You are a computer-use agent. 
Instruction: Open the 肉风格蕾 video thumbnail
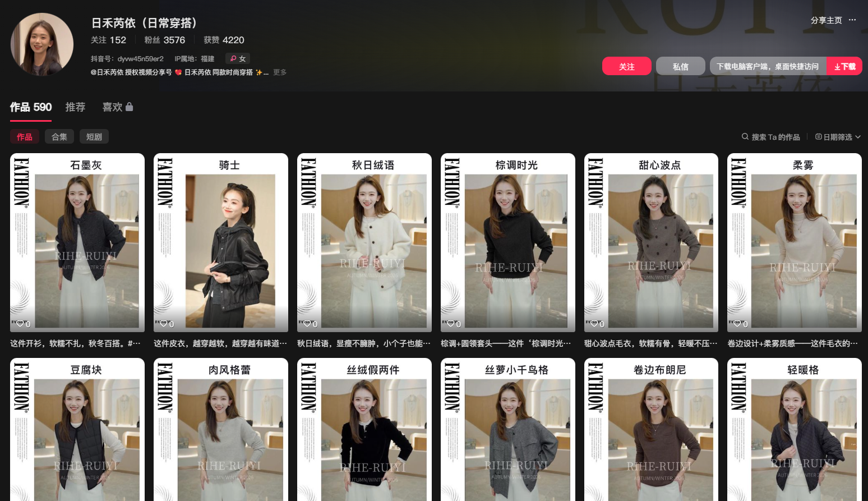point(221,429)
